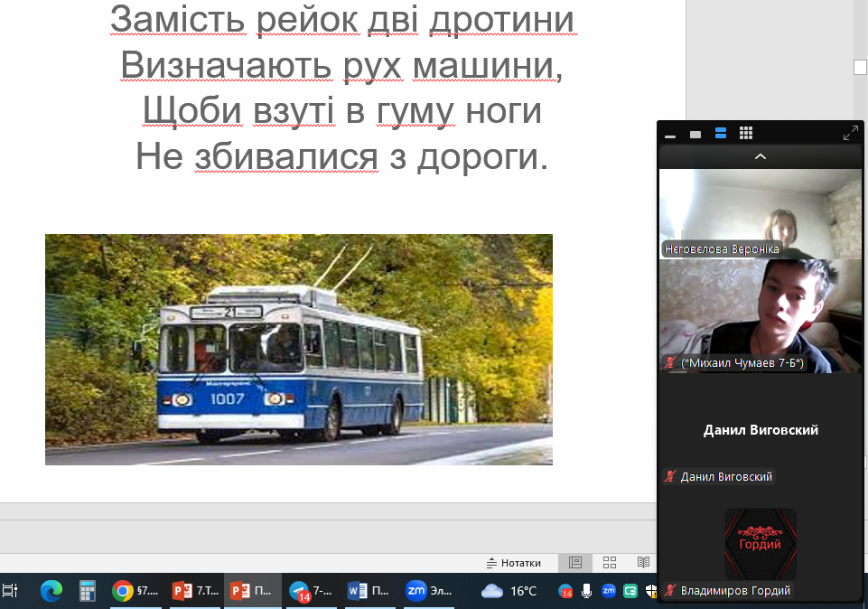Viewport: 868px width, 609px height.
Task: Click muted mic icon beside Владимиров Гордий
Action: (x=670, y=590)
